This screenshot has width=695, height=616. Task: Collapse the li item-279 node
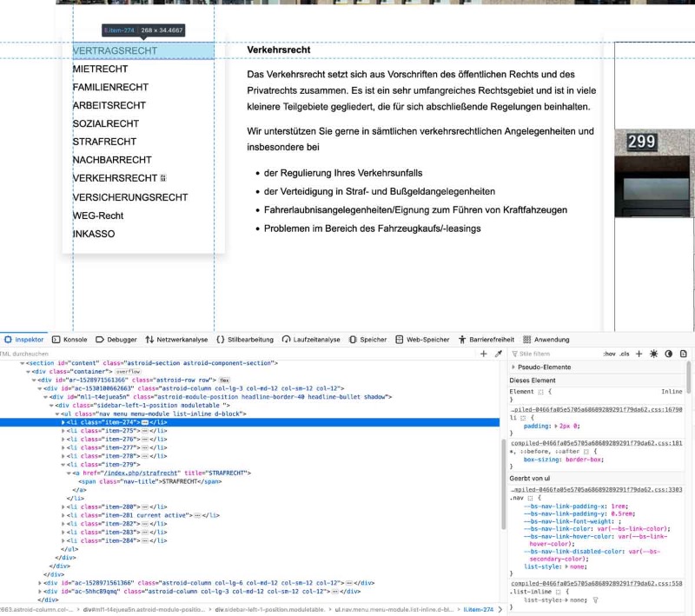pos(63,465)
